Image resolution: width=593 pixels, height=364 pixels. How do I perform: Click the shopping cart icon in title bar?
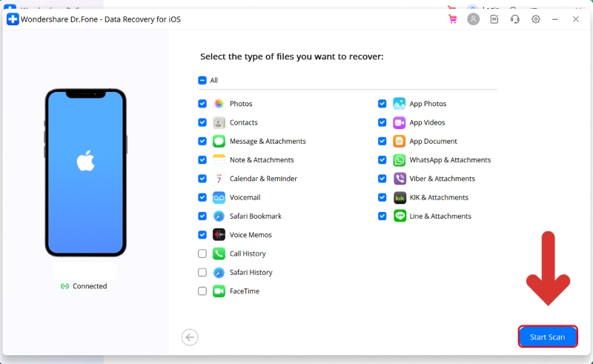(x=452, y=19)
